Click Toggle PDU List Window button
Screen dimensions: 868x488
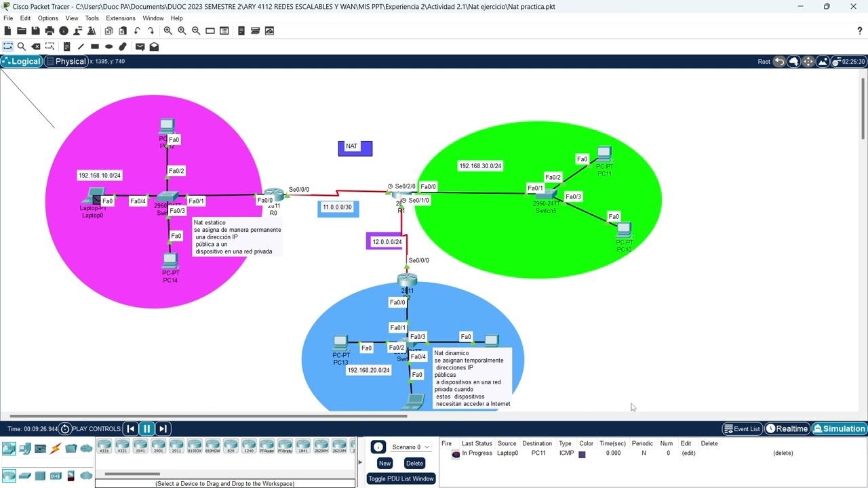[401, 479]
